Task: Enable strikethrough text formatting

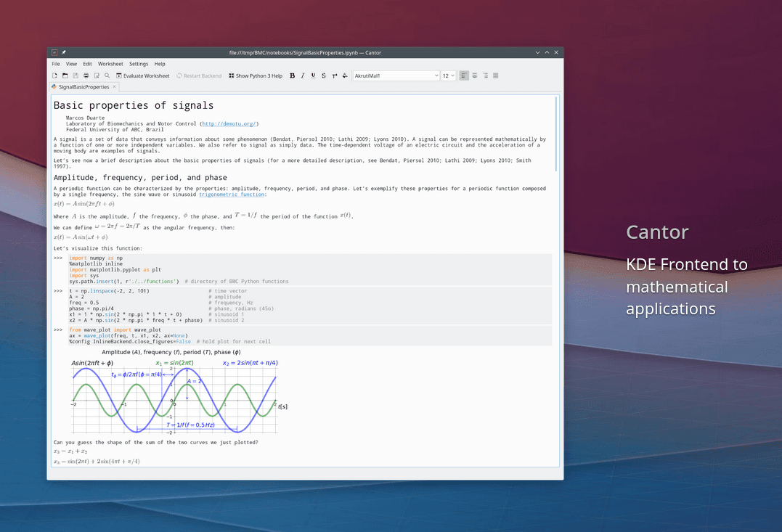Action: (x=324, y=75)
